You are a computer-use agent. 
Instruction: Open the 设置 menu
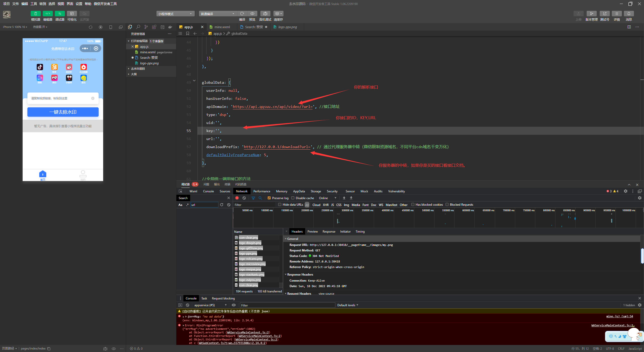click(79, 4)
